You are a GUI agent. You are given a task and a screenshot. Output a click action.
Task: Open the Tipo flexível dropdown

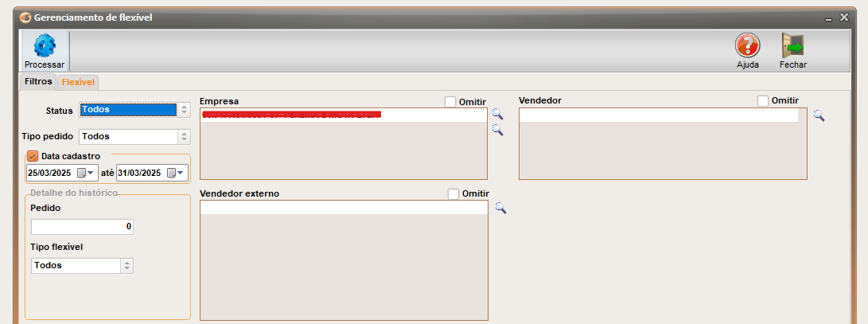(x=127, y=266)
